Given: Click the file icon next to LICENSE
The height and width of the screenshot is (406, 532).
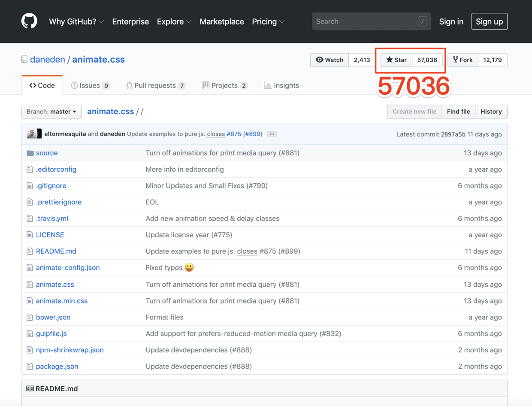Looking at the screenshot, I should (30, 235).
